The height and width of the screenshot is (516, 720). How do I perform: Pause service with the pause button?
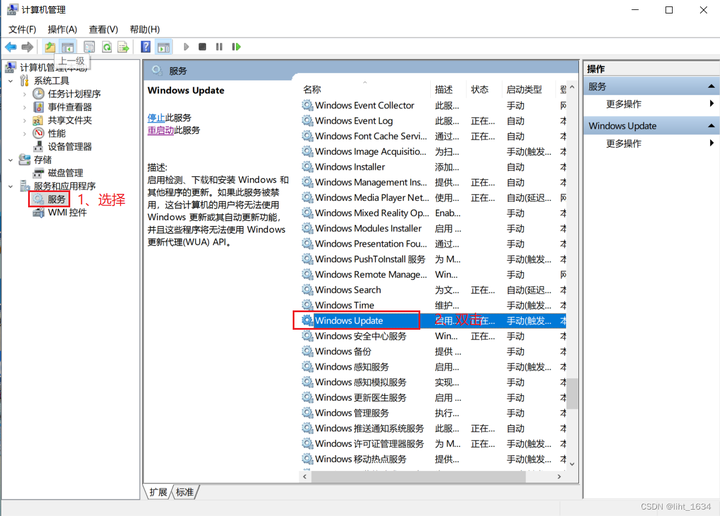(x=219, y=47)
